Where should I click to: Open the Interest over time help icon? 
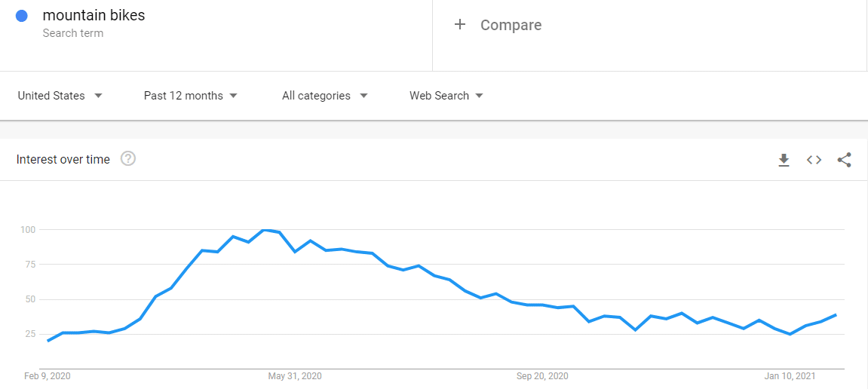pos(128,159)
